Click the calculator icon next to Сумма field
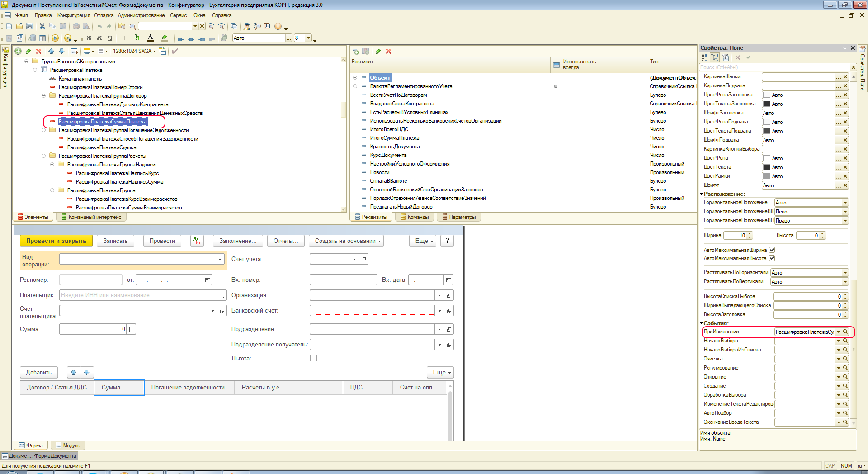The height and width of the screenshot is (474, 868). click(132, 329)
